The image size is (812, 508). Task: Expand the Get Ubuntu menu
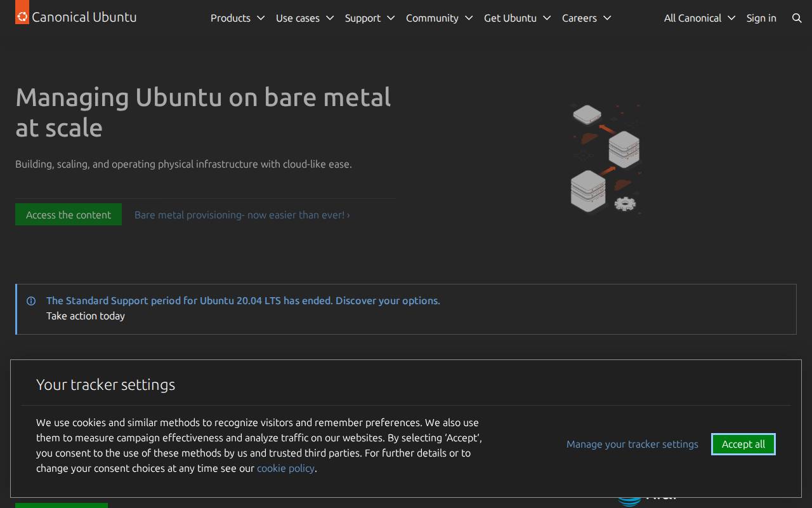tap(517, 18)
